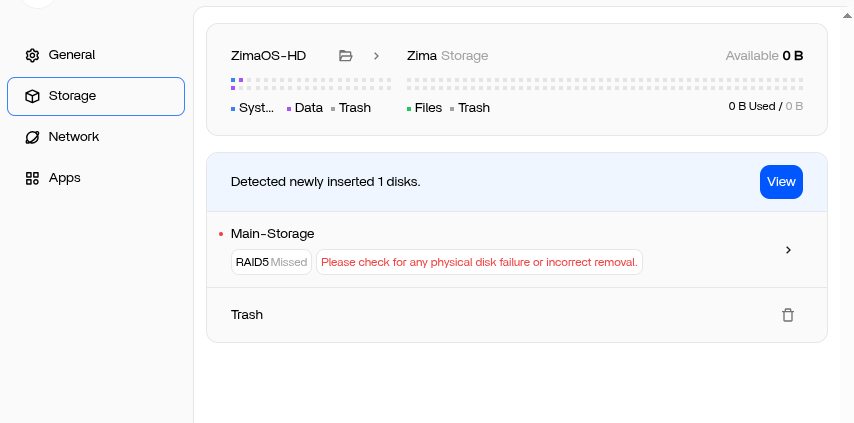Click the RAID5 Missed badge

tap(271, 262)
